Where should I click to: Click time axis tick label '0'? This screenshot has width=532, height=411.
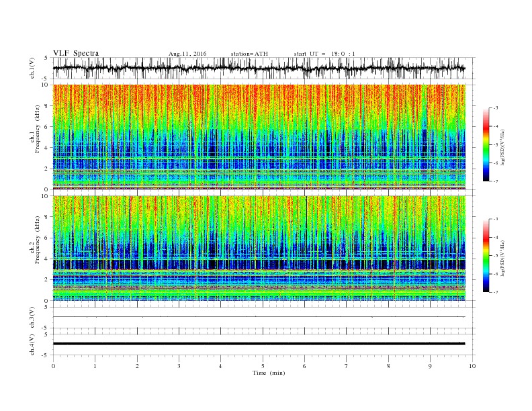click(53, 366)
